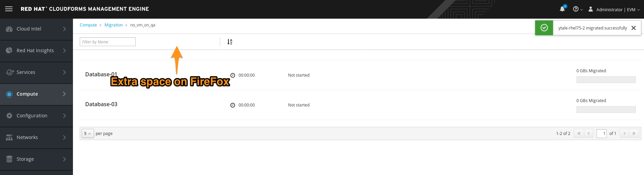Click the user avatar icon
The height and width of the screenshot is (175, 644).
click(591, 9)
